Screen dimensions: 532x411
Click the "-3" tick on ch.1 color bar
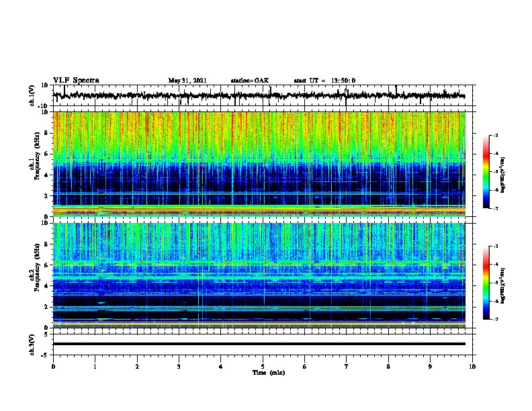point(495,135)
